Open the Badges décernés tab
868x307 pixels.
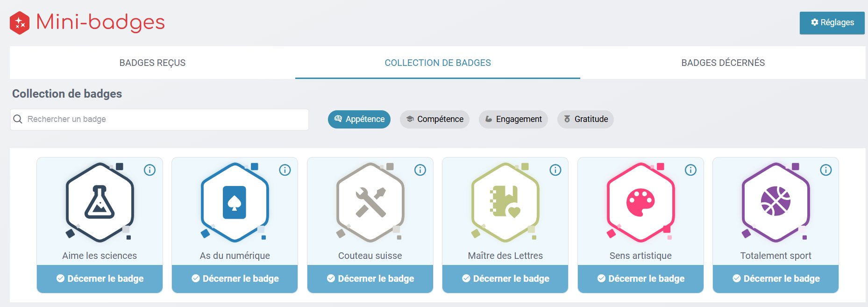(723, 63)
